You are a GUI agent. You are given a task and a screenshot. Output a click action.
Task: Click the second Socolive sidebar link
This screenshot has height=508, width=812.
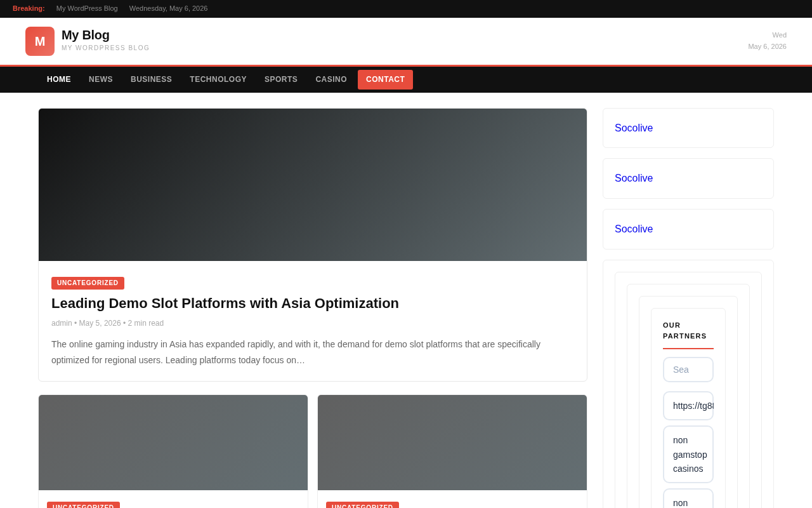pos(634,178)
